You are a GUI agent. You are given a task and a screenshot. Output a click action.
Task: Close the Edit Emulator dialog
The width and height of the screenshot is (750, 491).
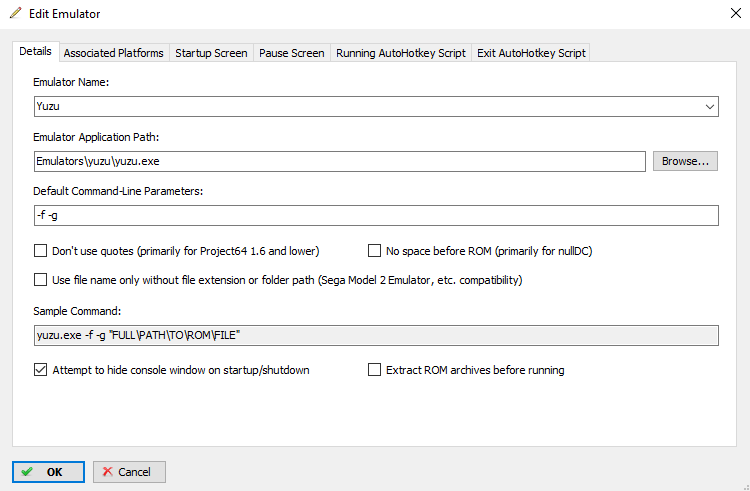coord(736,13)
